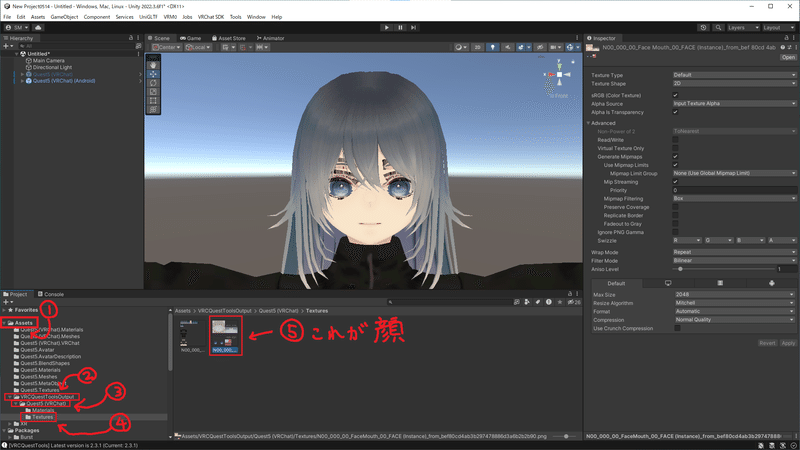The height and width of the screenshot is (450, 800).
Task: Select the Quest5.BlendShapes folder
Action: [x=45, y=363]
